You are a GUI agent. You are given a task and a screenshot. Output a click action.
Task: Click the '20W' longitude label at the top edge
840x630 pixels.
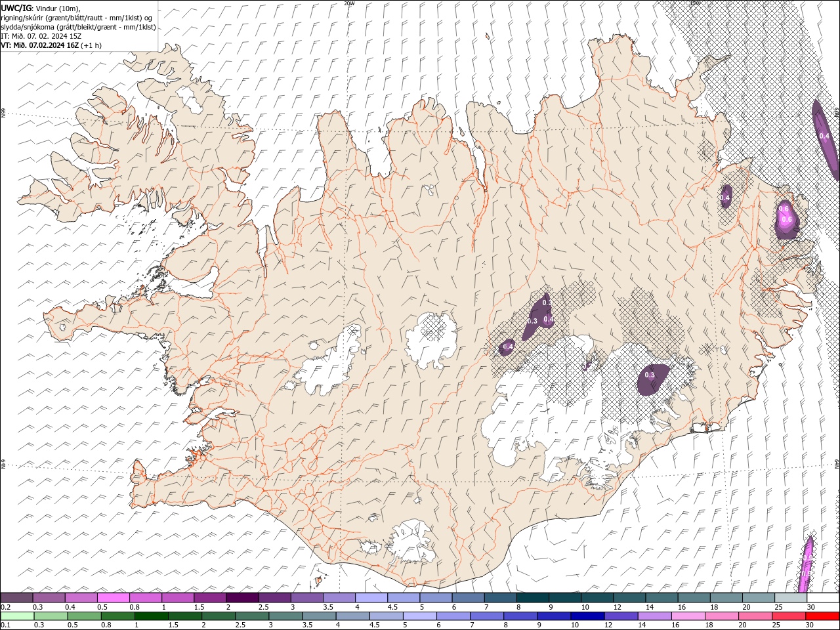(349, 3)
